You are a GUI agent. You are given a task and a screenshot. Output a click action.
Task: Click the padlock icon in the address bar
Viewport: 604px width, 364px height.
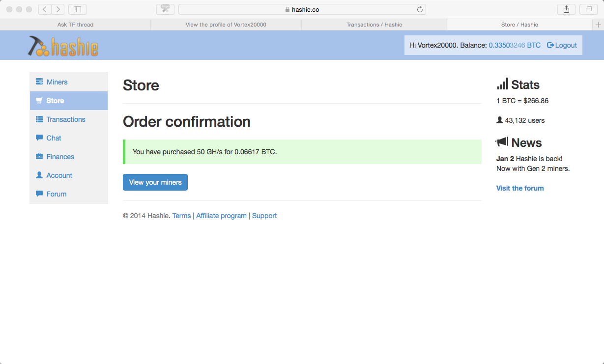[x=288, y=9]
